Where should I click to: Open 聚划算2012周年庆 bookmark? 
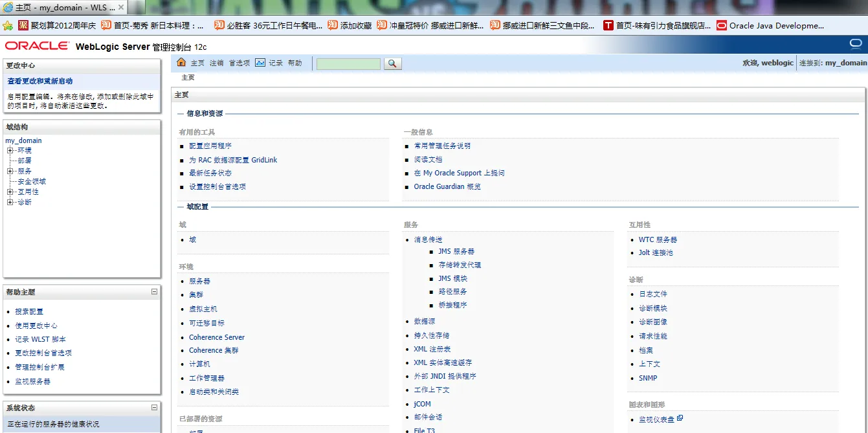coord(58,26)
